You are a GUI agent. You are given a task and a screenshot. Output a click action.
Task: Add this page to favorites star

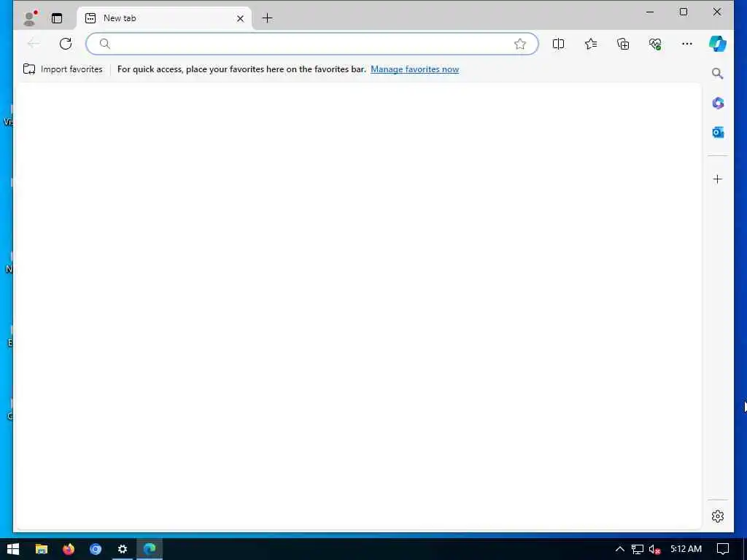[x=519, y=44]
